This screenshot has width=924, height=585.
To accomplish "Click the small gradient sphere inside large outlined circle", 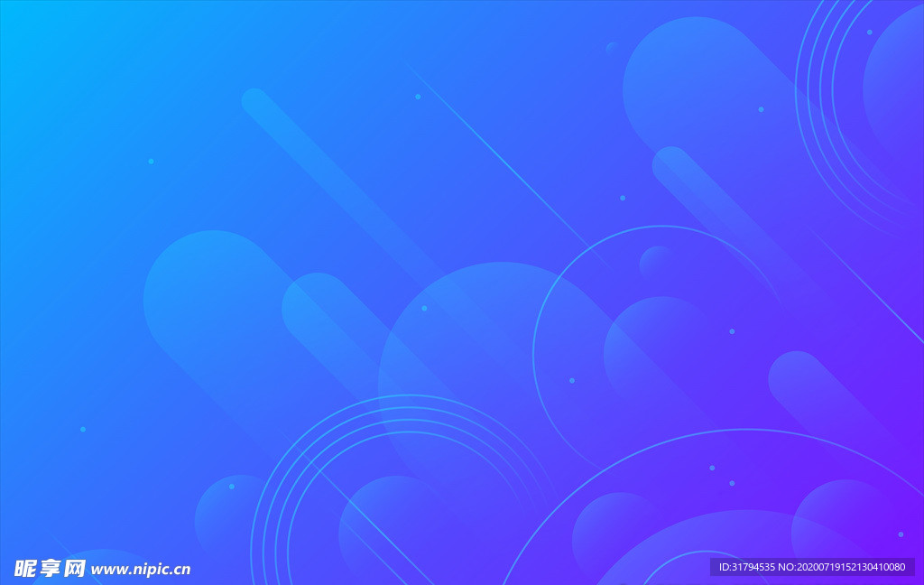I will [x=658, y=263].
